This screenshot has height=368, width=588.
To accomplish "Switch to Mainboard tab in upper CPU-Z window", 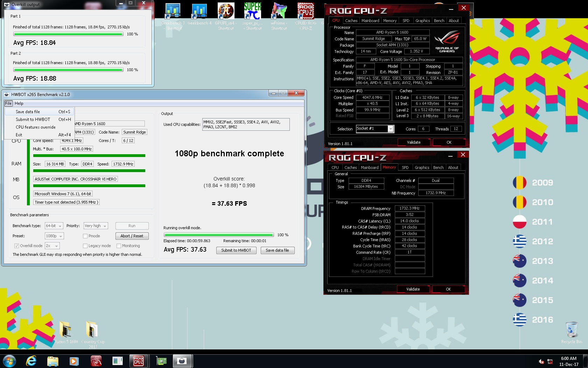I will pyautogui.click(x=370, y=21).
